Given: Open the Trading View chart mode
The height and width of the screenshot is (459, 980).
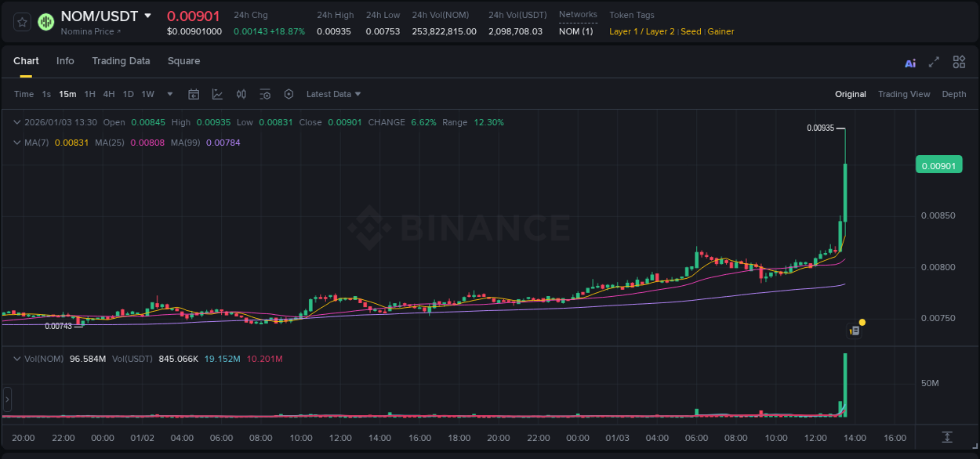Looking at the screenshot, I should tap(904, 93).
